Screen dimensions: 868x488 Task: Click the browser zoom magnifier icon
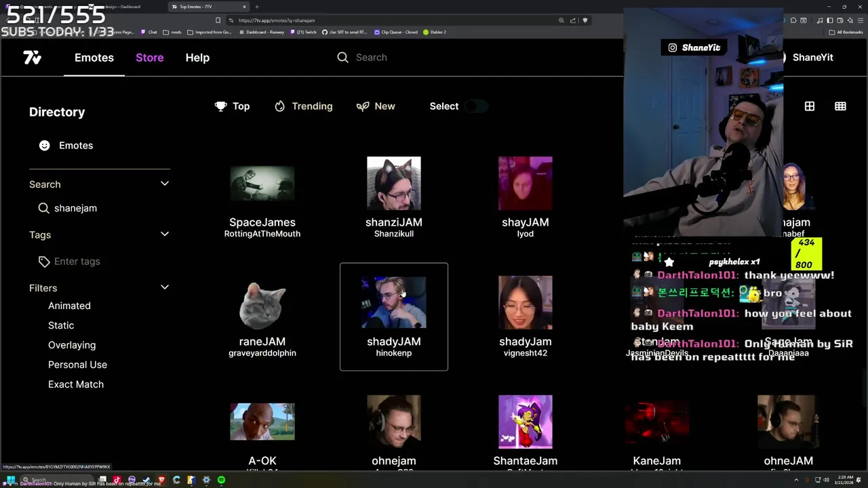561,20
